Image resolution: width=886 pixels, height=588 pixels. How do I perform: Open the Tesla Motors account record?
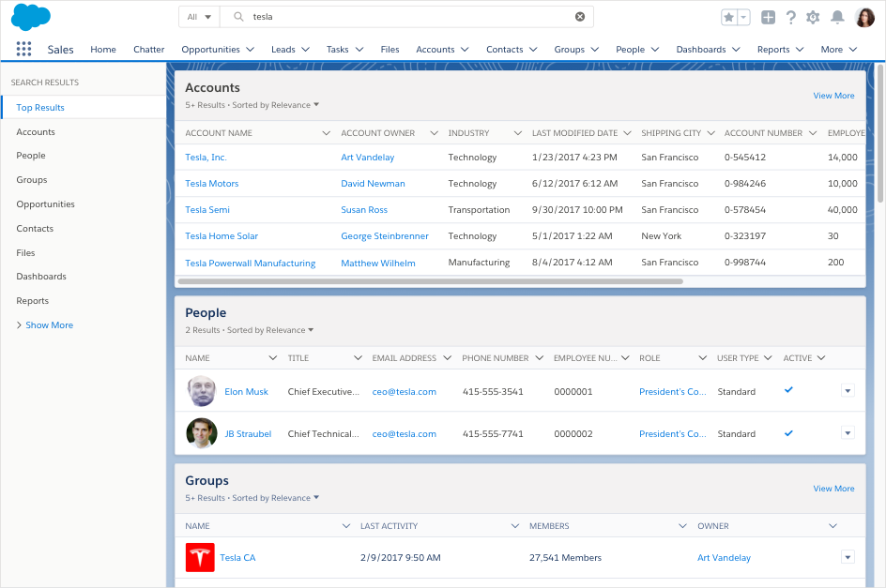[x=211, y=183]
